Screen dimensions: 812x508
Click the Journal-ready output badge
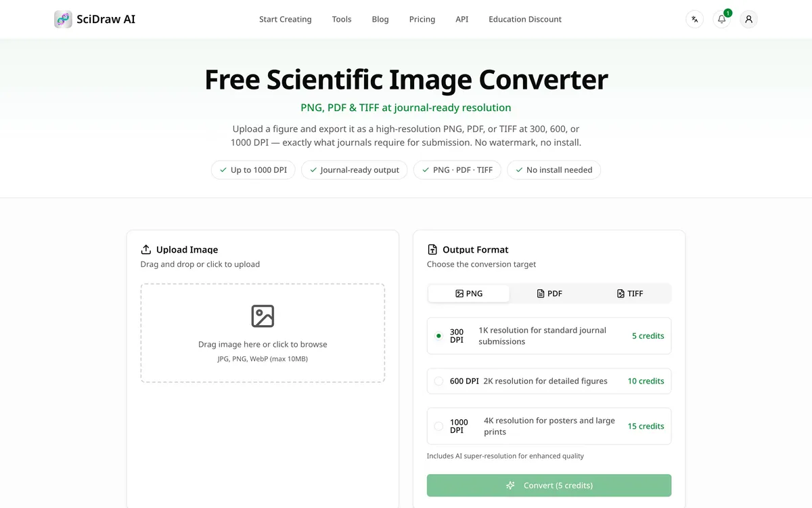pyautogui.click(x=354, y=170)
